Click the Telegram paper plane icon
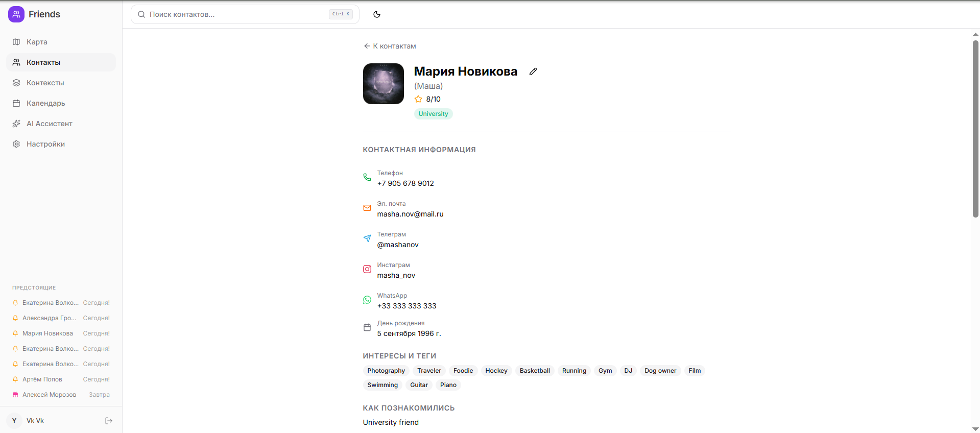Viewport: 980px width, 433px height. (x=367, y=238)
